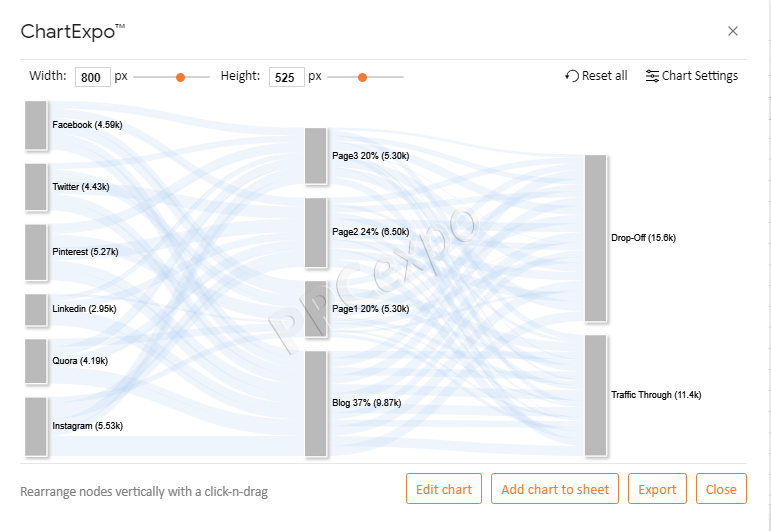Select the Page3 20% node bar
This screenshot has height=531, width=771.
[316, 156]
